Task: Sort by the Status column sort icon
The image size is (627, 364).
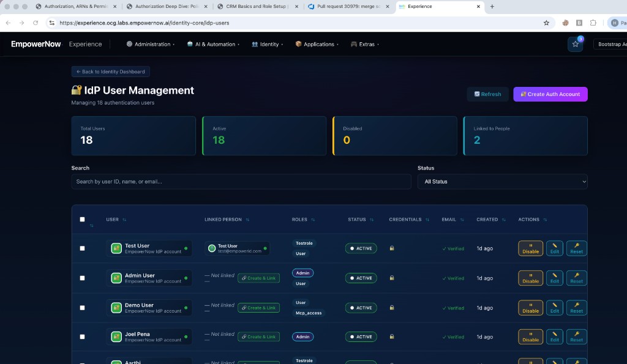Action: point(372,220)
